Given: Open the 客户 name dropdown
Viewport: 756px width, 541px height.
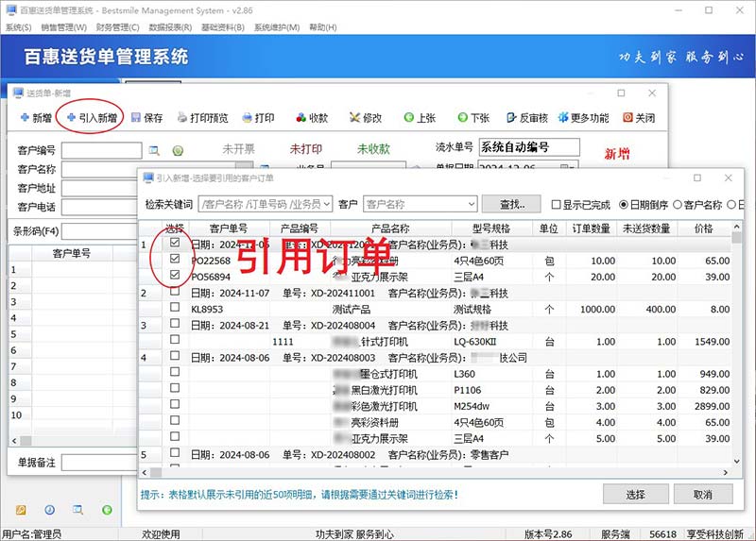Looking at the screenshot, I should pos(471,204).
